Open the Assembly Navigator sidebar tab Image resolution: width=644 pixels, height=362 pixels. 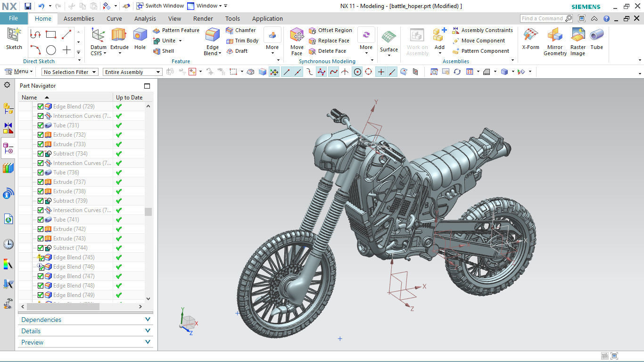(8, 108)
